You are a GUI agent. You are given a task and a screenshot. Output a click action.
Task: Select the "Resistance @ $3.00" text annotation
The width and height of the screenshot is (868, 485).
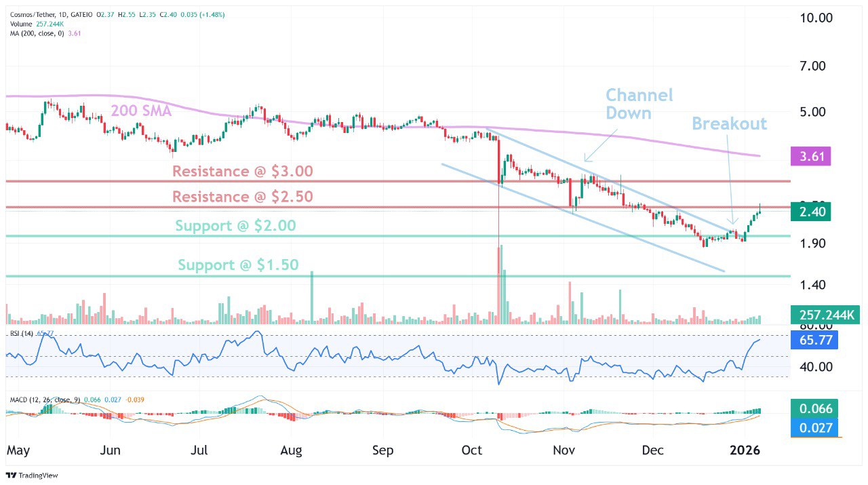(x=242, y=171)
